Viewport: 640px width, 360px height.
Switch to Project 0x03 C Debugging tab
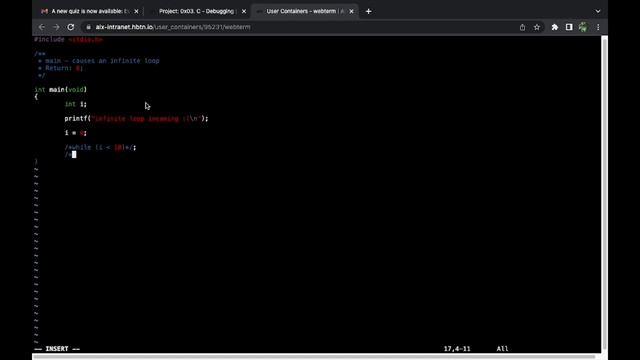coord(197,11)
